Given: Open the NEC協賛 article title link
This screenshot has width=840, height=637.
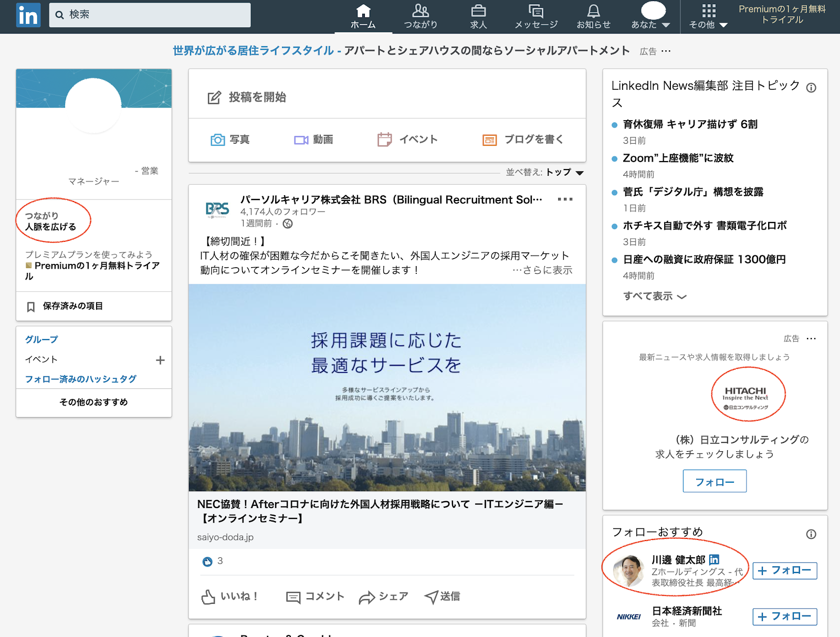Looking at the screenshot, I should (x=380, y=511).
